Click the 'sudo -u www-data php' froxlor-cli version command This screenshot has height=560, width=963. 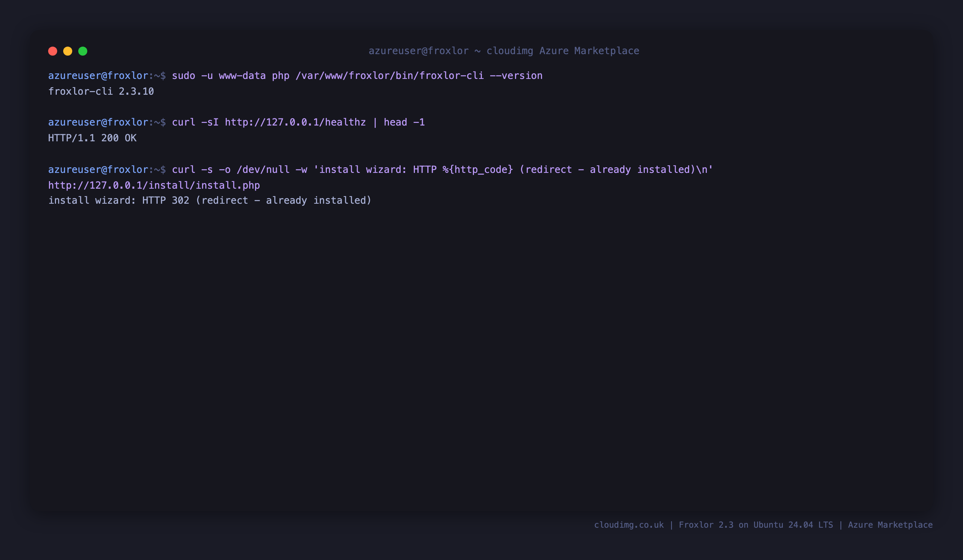pyautogui.click(x=357, y=76)
